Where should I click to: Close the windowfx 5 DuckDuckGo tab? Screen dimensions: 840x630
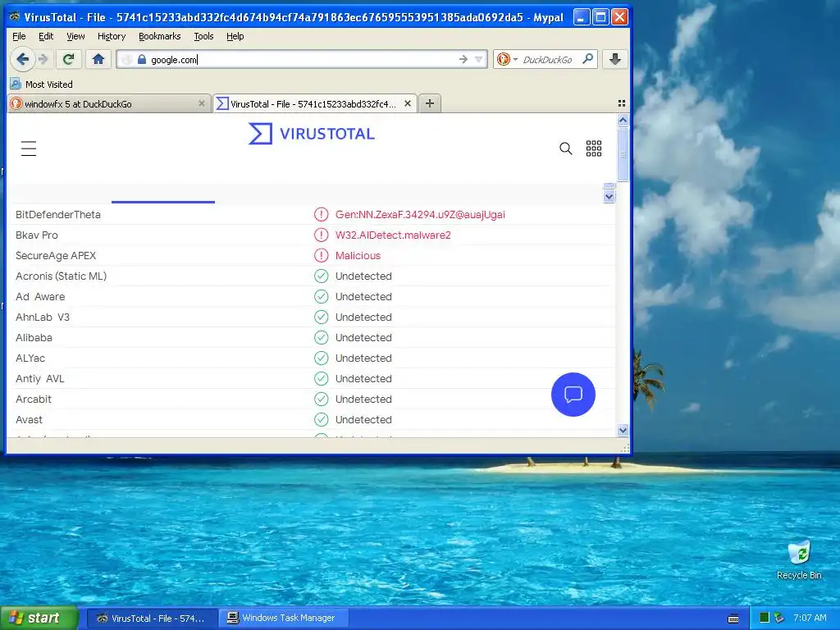202,103
